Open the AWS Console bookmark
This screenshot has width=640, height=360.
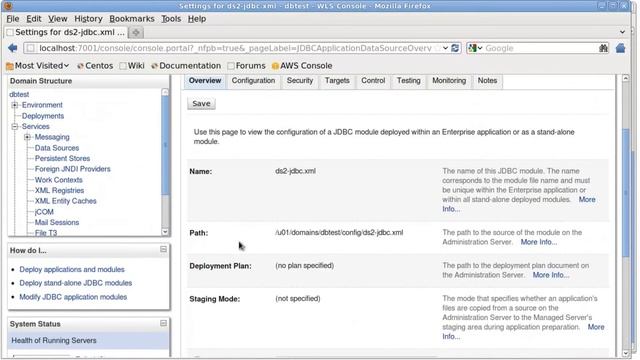(302, 66)
